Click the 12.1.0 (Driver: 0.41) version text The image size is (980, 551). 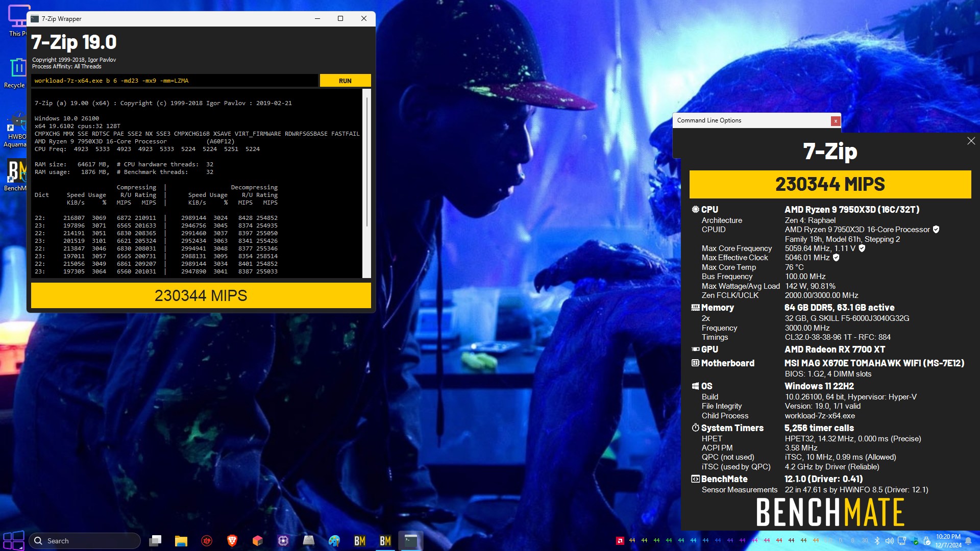(823, 479)
